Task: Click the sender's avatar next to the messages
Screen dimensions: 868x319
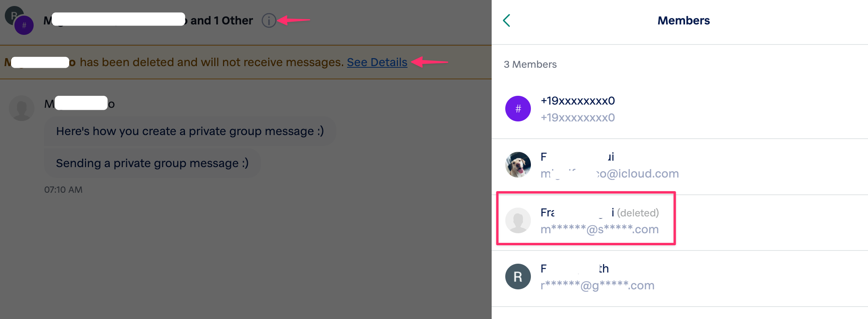Action: (21, 108)
